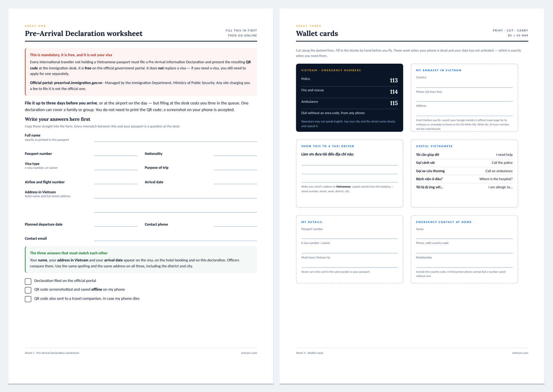553x392 pixels.
Task: Click the 'Write your answers here first' heading
Action: [57, 119]
